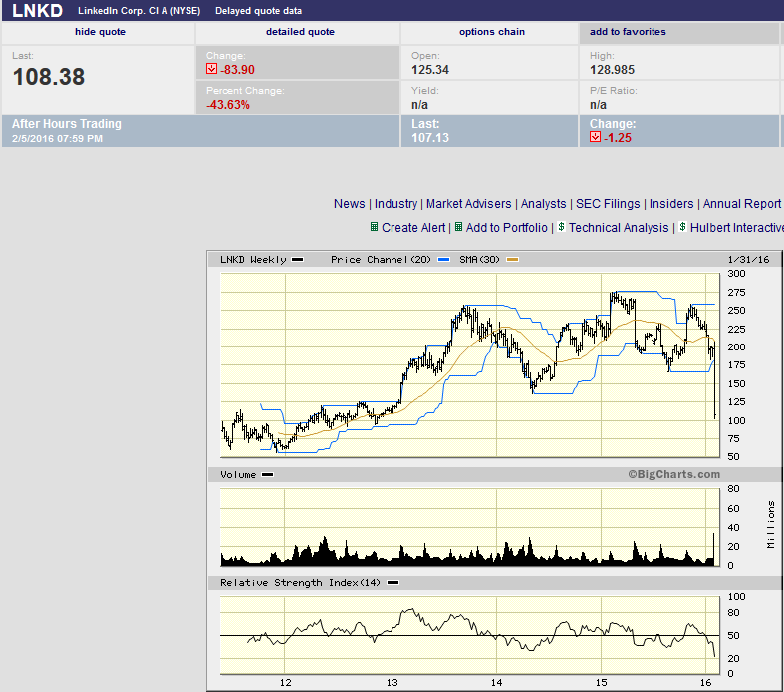Click the dollar icon beside Hulbert Interactive
The width and height of the screenshot is (784, 692).
click(x=682, y=227)
